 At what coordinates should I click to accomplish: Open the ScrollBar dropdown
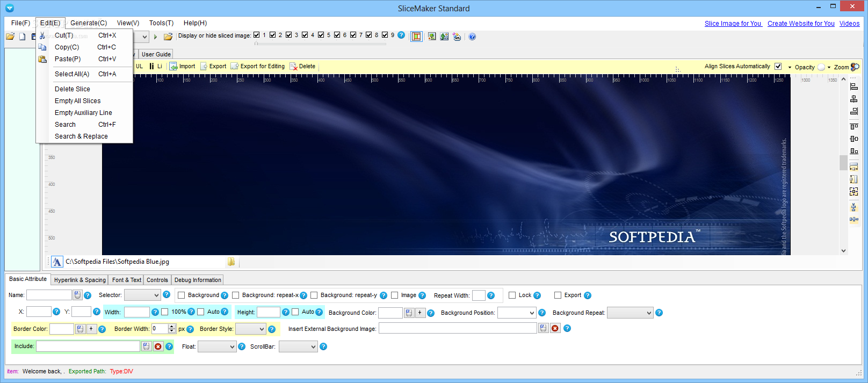click(298, 346)
